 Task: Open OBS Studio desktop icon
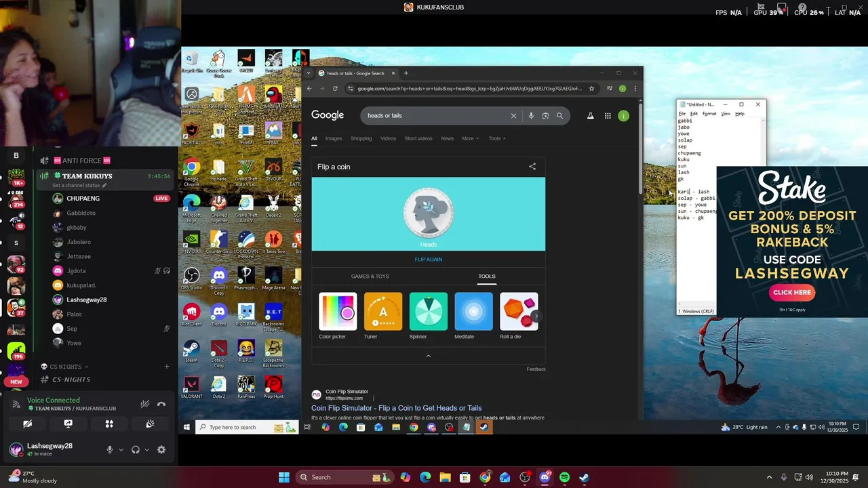191,278
